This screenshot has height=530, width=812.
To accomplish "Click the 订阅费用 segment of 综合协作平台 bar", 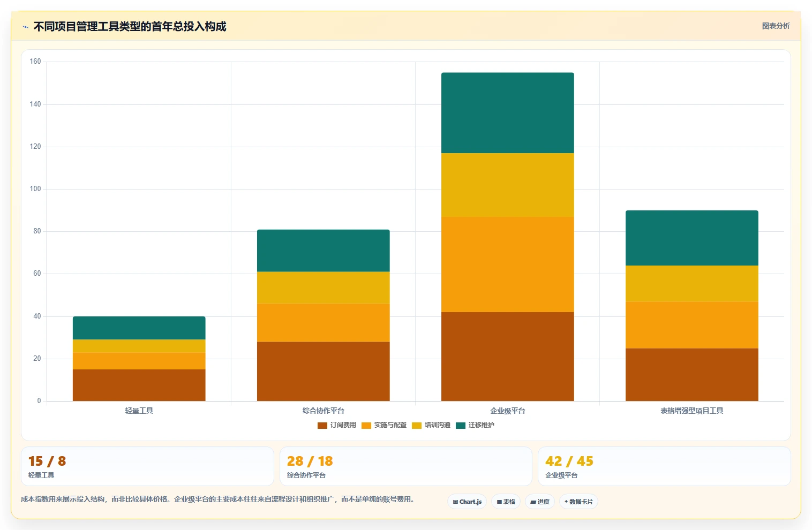I will pos(324,372).
